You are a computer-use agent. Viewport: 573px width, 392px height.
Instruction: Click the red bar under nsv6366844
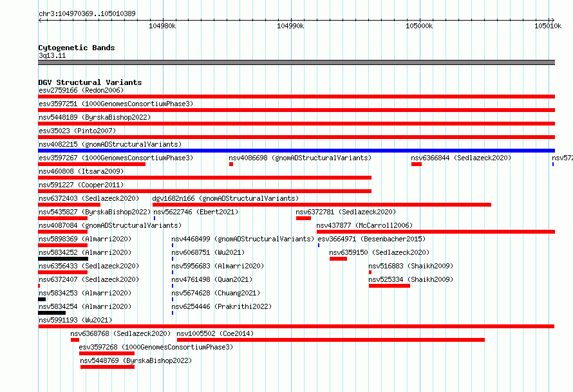point(416,164)
